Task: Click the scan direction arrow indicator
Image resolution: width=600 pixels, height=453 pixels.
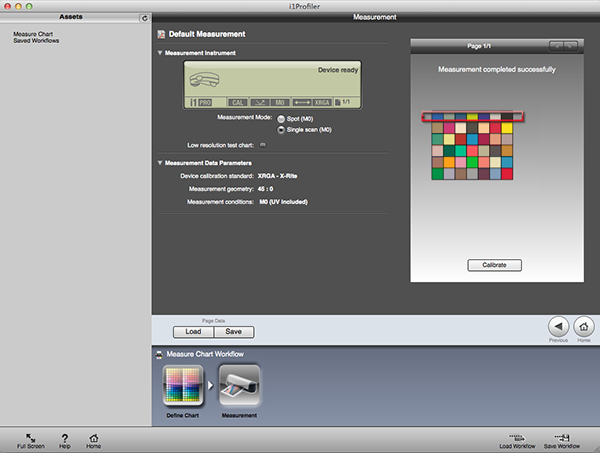Action: pos(302,103)
